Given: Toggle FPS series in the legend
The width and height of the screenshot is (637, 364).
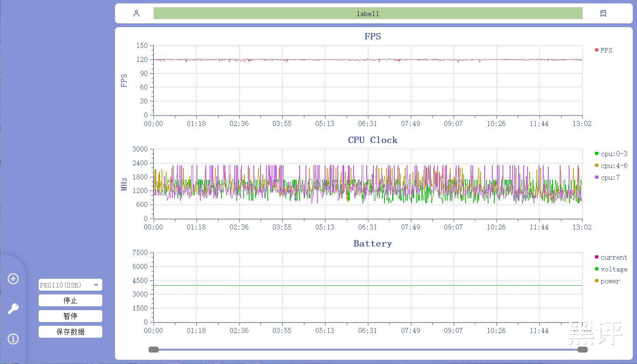Looking at the screenshot, I should [604, 50].
